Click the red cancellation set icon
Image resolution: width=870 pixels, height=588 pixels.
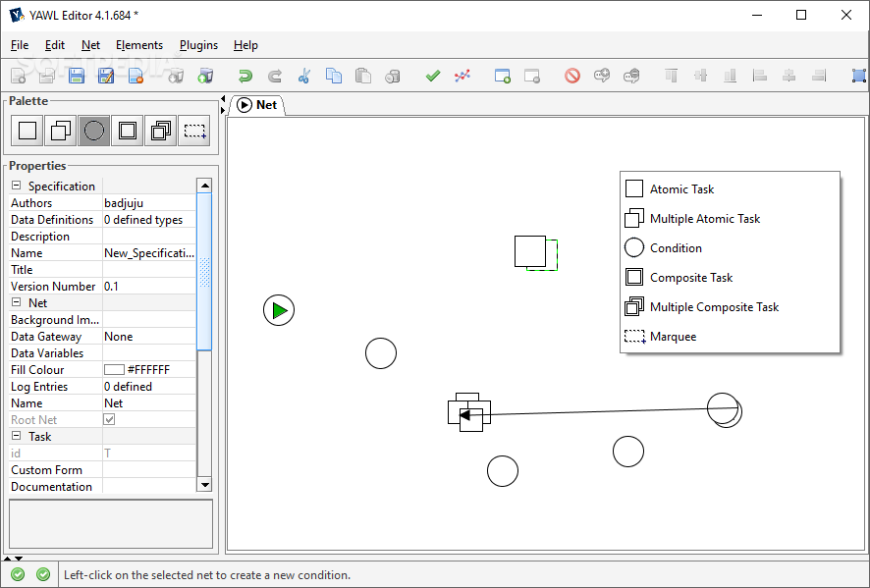point(572,76)
